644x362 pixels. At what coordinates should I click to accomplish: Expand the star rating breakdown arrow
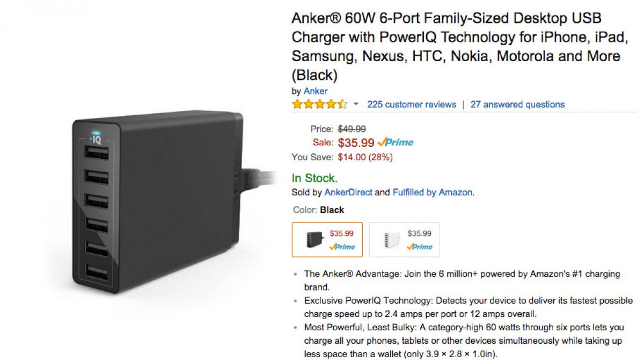pos(356,105)
